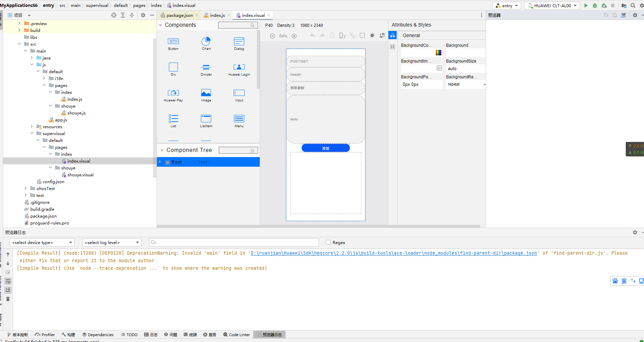The height and width of the screenshot is (342, 644).
Task: Expand the ohosTest folder
Action: tap(25, 188)
